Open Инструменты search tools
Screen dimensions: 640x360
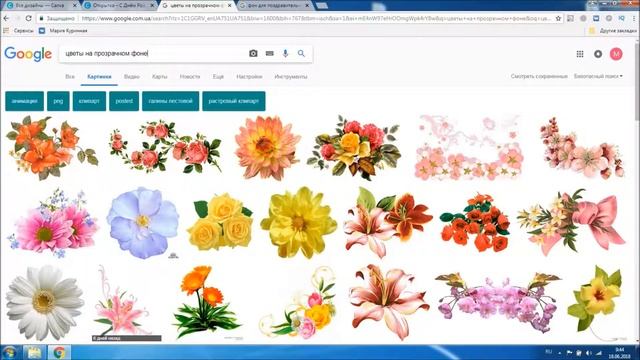tap(291, 76)
